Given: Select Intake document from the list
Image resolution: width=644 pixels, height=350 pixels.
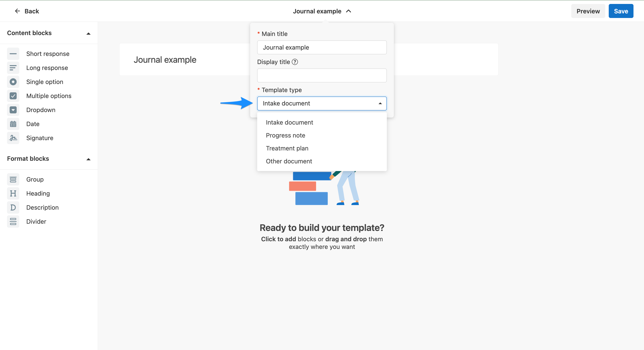Looking at the screenshot, I should point(322,122).
